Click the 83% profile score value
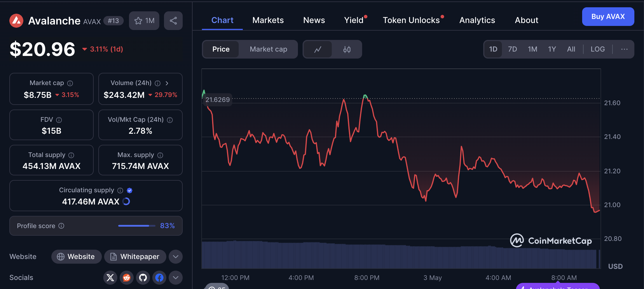This screenshot has height=289, width=644. (167, 226)
